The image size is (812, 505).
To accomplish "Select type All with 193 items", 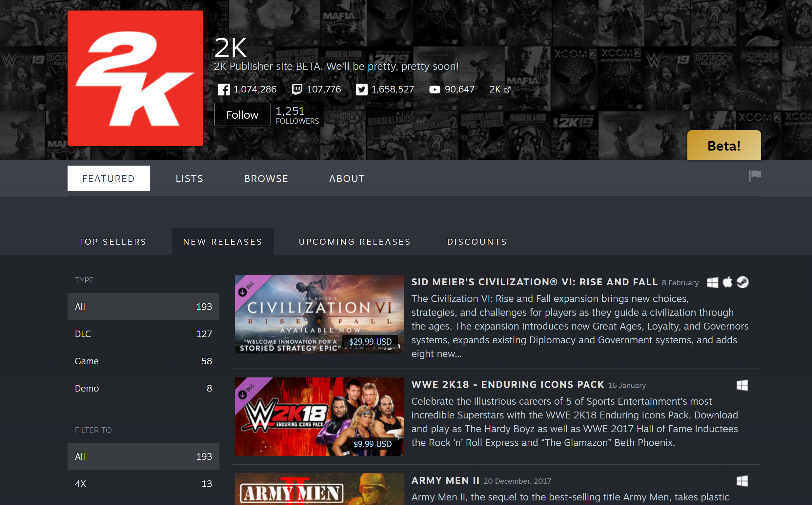I will 143,307.
